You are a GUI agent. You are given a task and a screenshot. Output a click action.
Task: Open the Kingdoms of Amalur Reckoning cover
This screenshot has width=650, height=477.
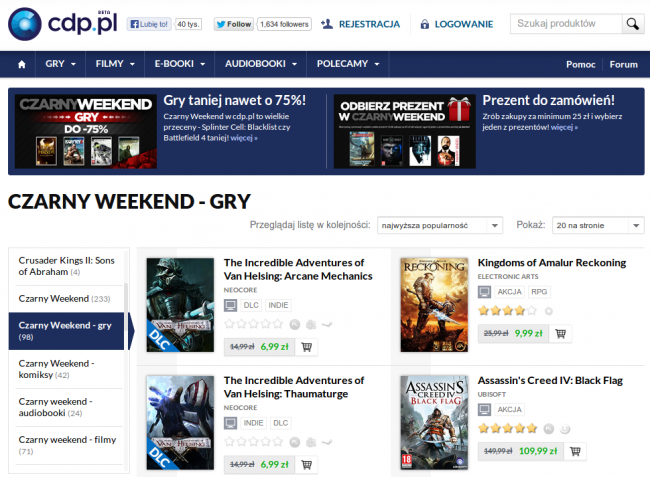[x=434, y=305]
